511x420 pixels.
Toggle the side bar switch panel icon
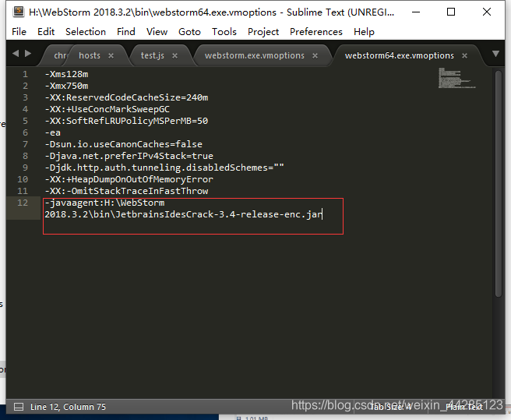19,407
